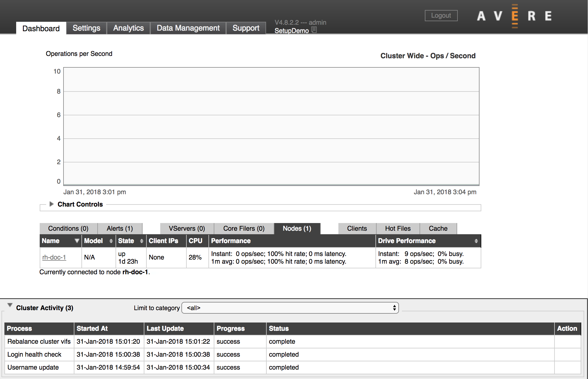Open the Data Management section
This screenshot has height=379, width=588.
pos(188,28)
